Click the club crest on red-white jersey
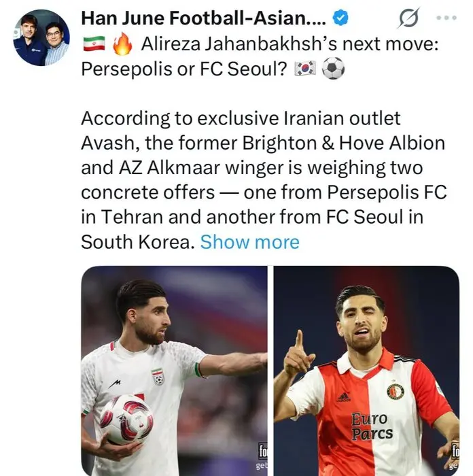This screenshot has height=476, width=473. 395,391
